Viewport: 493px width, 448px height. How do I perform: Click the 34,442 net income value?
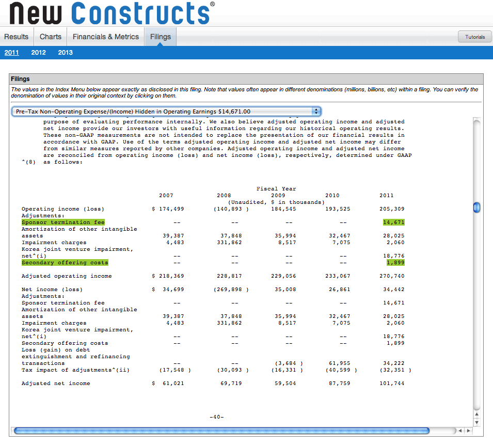(x=394, y=290)
